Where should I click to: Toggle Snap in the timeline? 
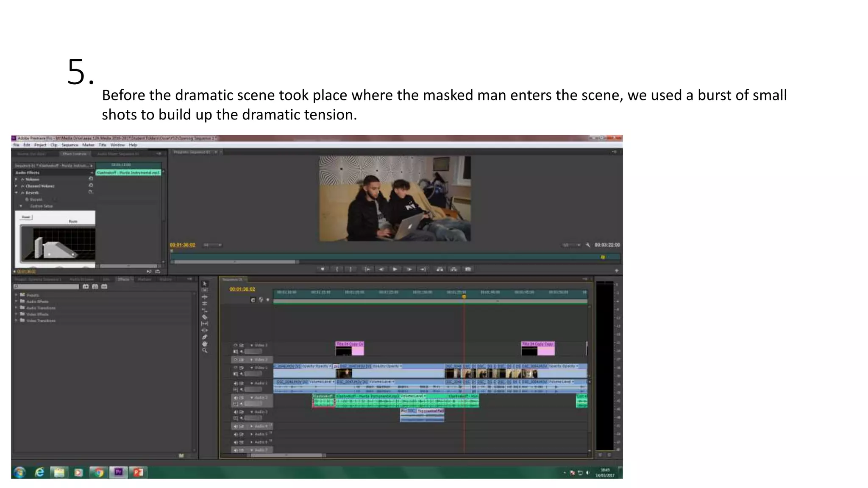click(253, 300)
